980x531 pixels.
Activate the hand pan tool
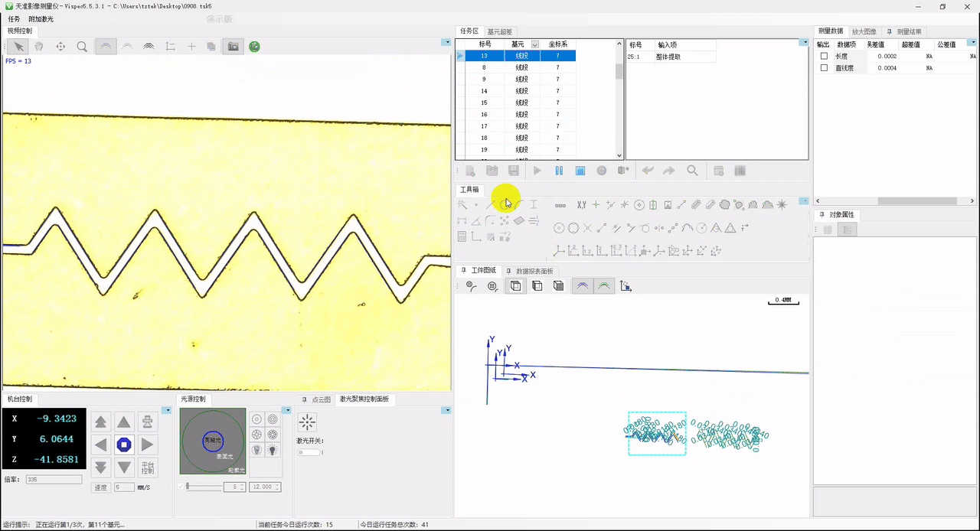39,47
